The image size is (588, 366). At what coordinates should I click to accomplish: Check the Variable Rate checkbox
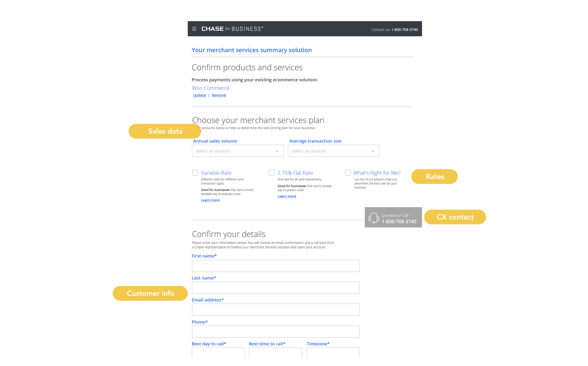point(195,173)
